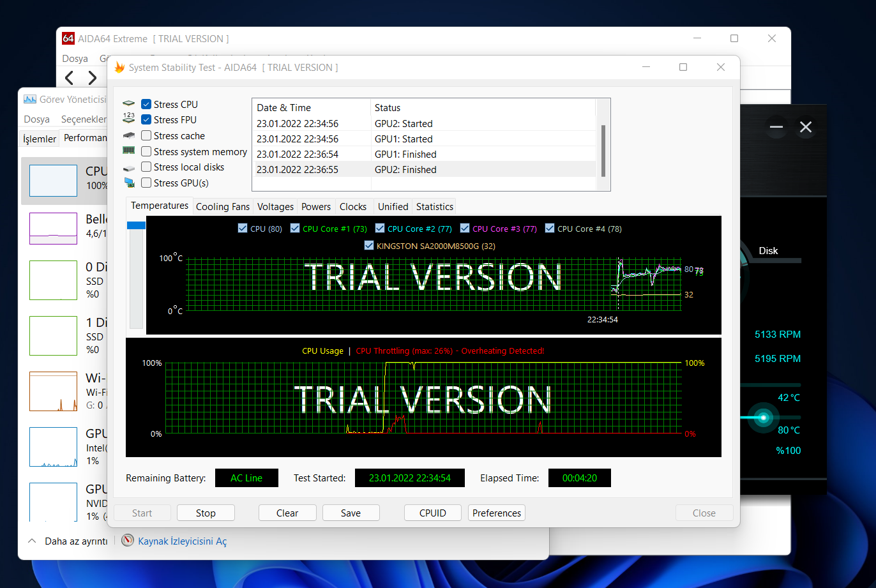Image resolution: width=876 pixels, height=588 pixels.
Task: Open the CPUID button
Action: click(433, 513)
